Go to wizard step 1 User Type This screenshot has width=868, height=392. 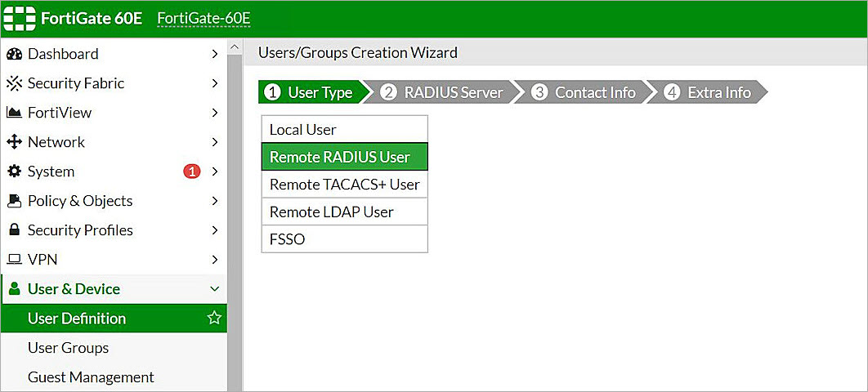pyautogui.click(x=313, y=92)
